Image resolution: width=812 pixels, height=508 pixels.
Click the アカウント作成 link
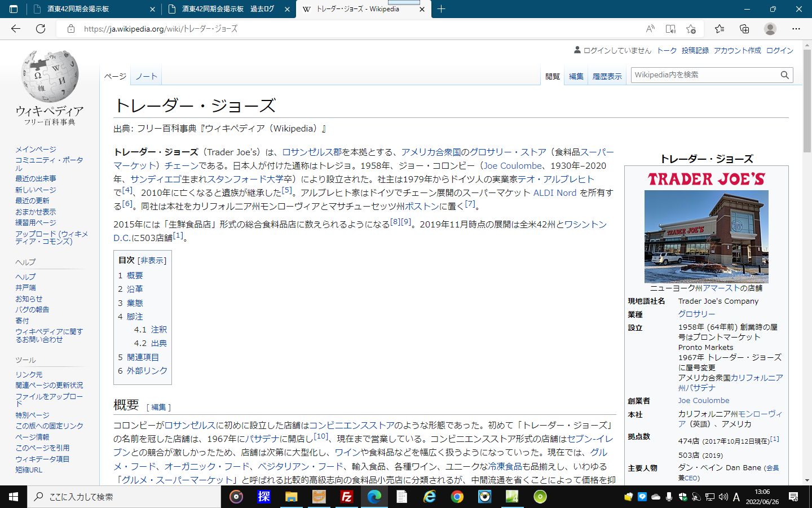[x=738, y=50]
